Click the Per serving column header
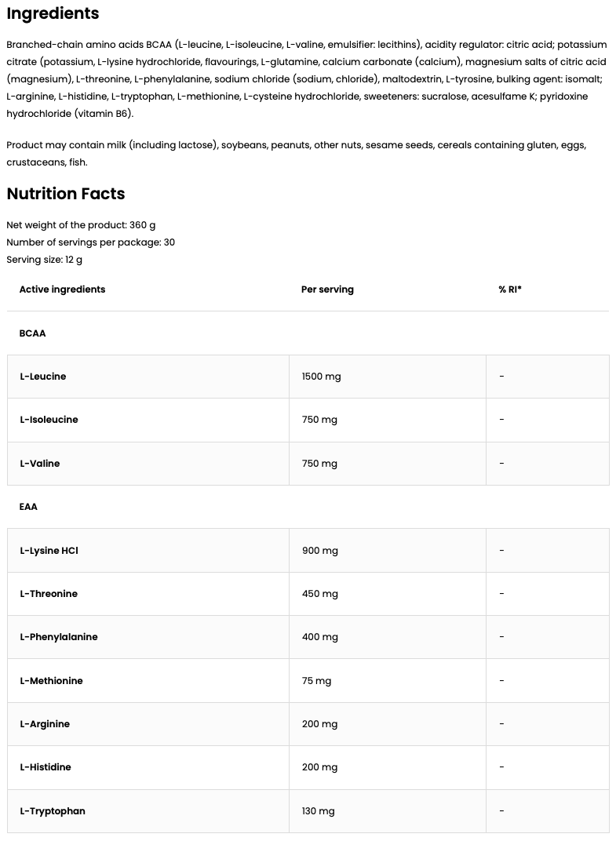Image resolution: width=616 pixels, height=841 pixels. point(327,289)
